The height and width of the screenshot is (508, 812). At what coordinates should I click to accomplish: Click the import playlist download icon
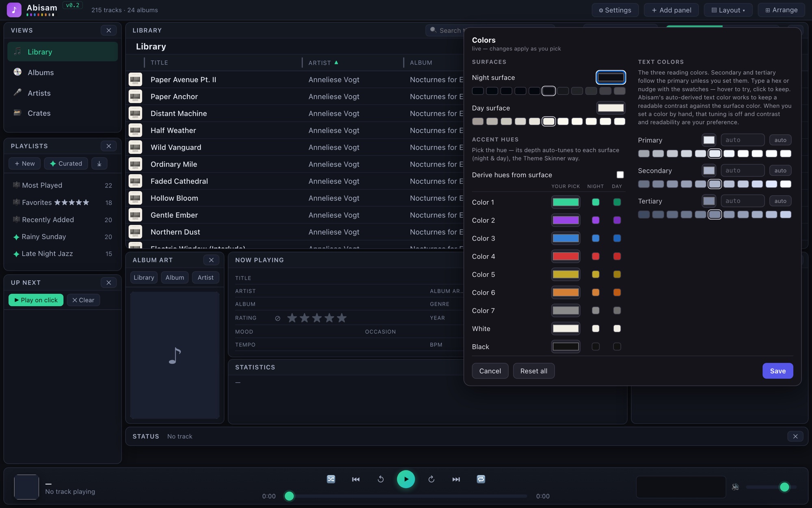coord(99,163)
